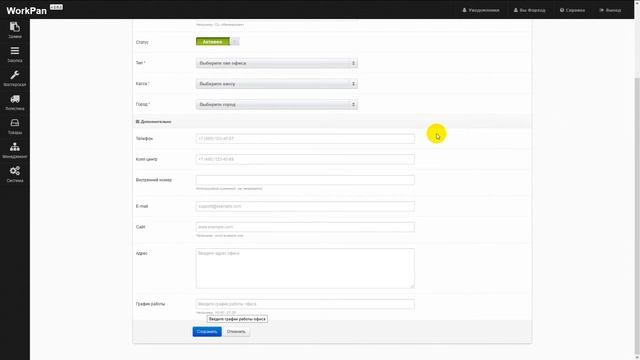This screenshot has height=360, width=640.
Task: Open the Товары section in sidebar
Action: 15,127
